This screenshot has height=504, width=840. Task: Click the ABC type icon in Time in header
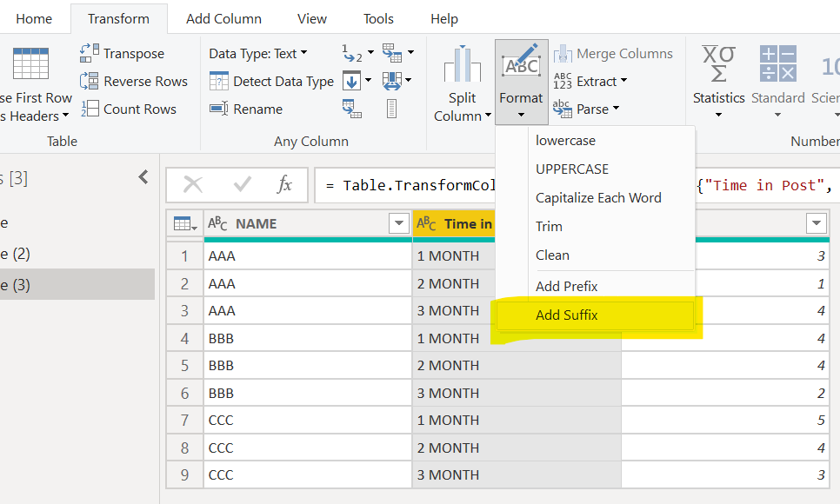tap(426, 223)
